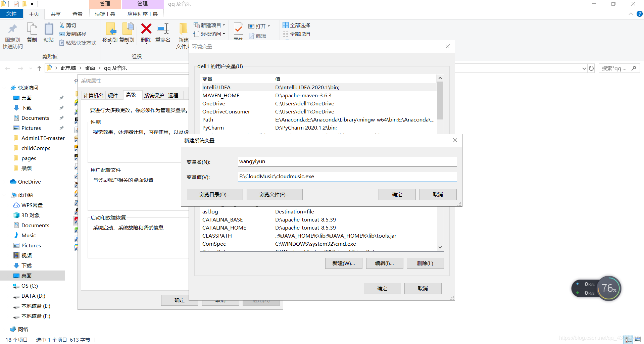Click the network speed monitor widget
Viewport: 644px width, 344px height.
tap(596, 288)
